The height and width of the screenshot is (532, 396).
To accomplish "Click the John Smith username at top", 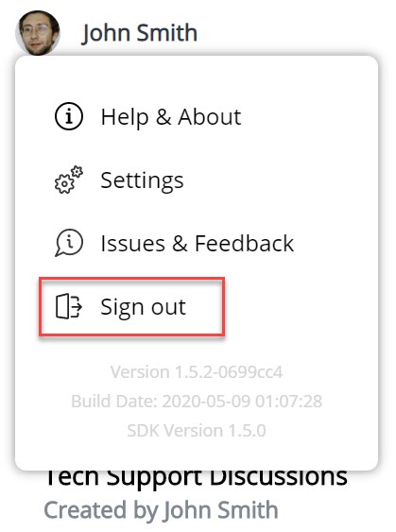I will [140, 33].
